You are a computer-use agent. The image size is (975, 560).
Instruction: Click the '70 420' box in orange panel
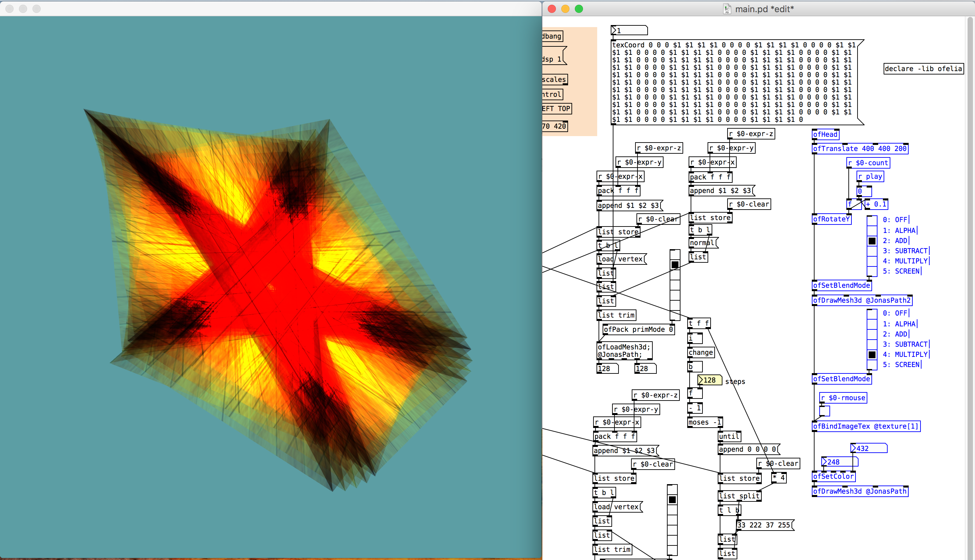555,126
